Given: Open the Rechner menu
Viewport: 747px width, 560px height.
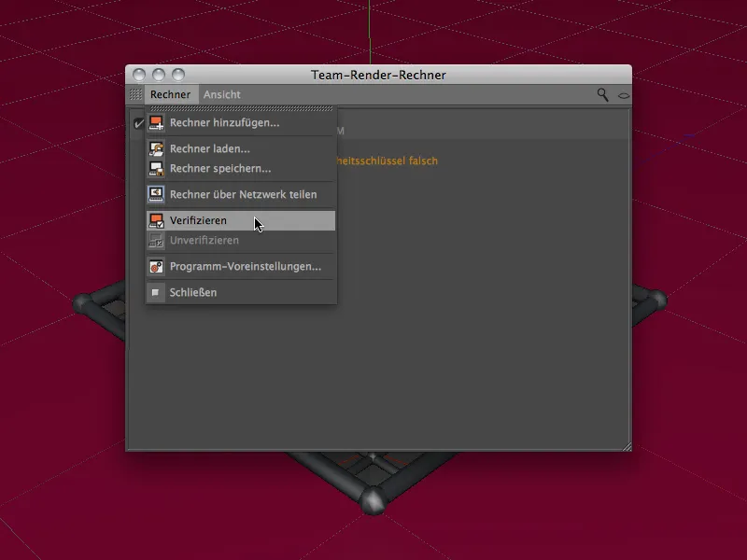Looking at the screenshot, I should 170,94.
